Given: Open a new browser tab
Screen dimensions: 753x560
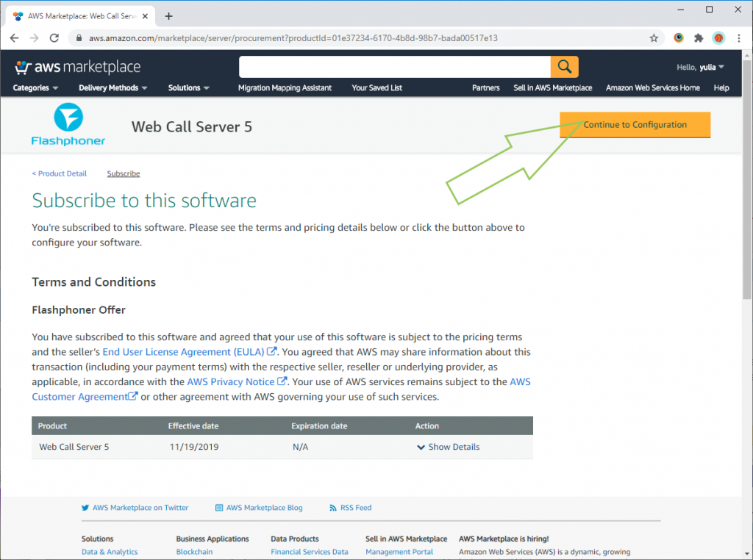Looking at the screenshot, I should [168, 16].
